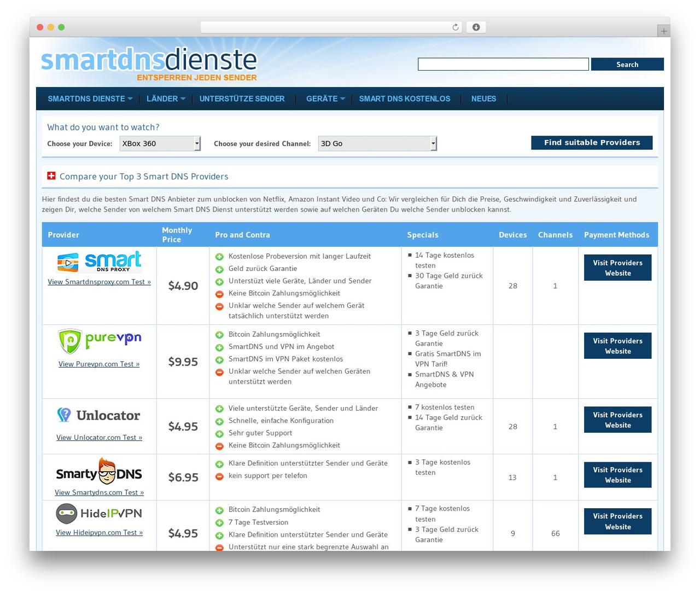Image resolution: width=700 pixels, height=593 pixels.
Task: Expand the SMARTDNS DIENSTE menu
Action: pyautogui.click(x=90, y=99)
